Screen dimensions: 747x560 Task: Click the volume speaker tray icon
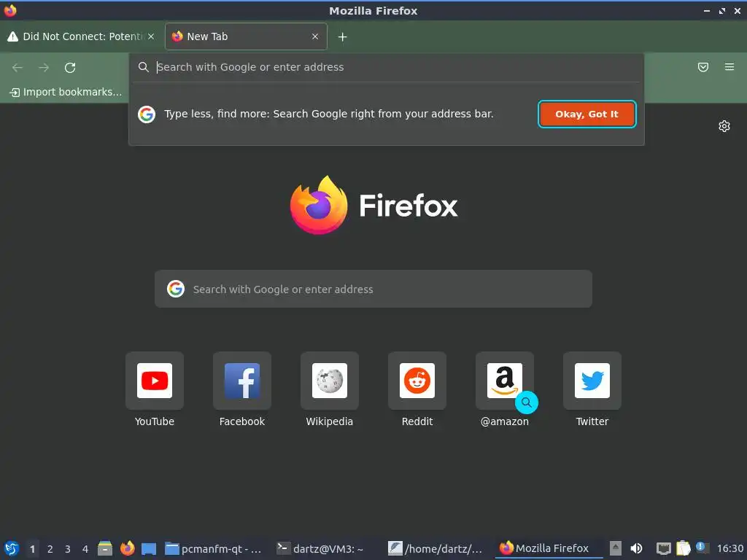click(636, 548)
